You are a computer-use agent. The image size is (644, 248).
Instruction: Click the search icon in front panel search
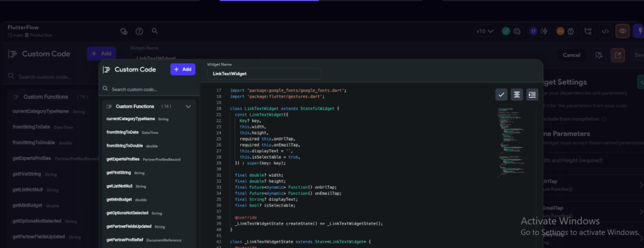coord(106,89)
